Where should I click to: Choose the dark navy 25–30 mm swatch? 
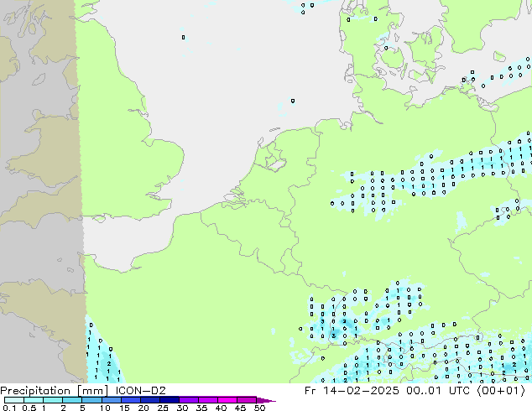pos(170,400)
